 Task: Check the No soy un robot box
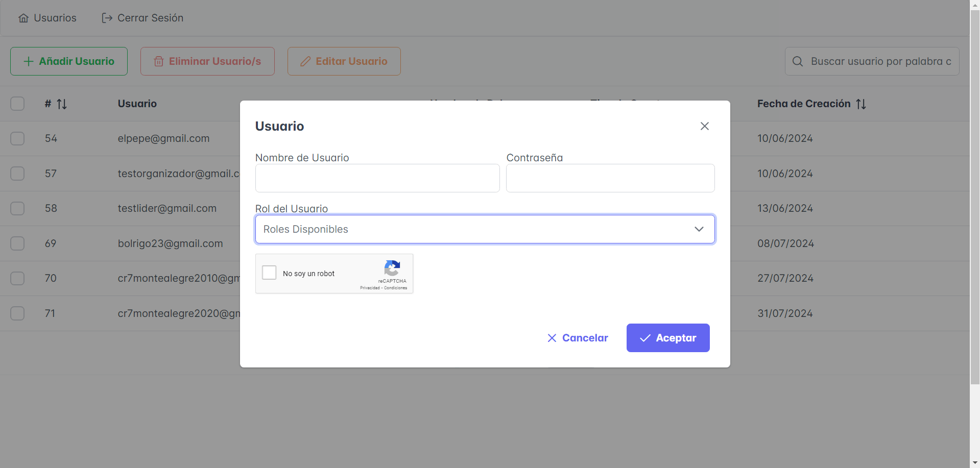tap(269, 273)
